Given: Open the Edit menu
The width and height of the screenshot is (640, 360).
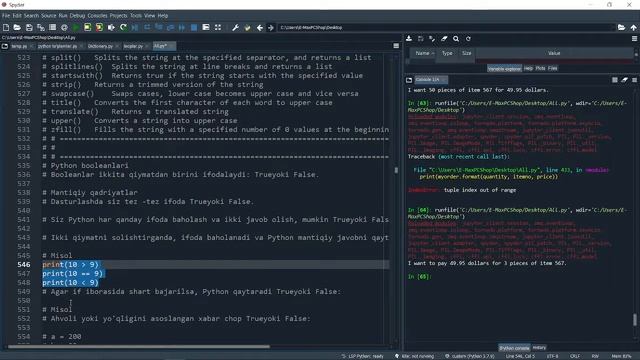Looking at the screenshot, I should point(17,16).
